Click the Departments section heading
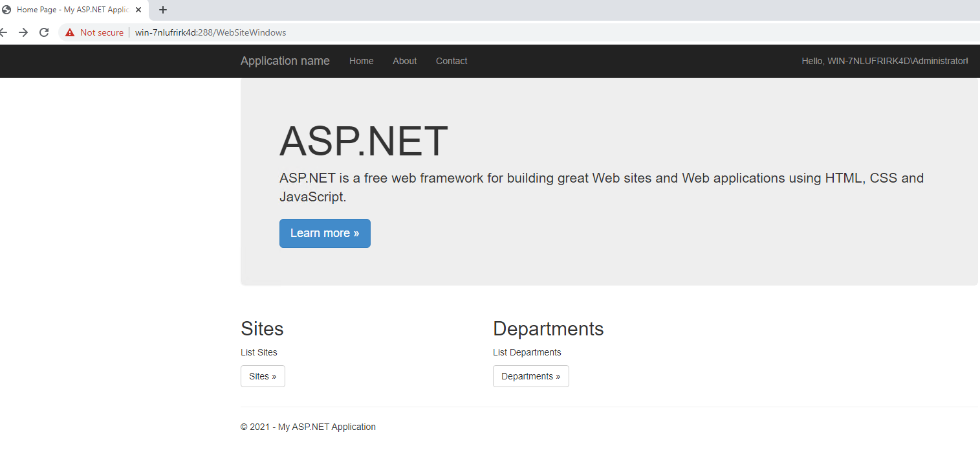Viewport: 980px width, 450px height. pyautogui.click(x=549, y=329)
